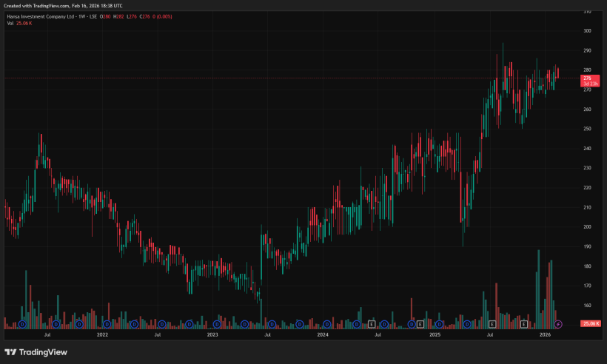This screenshot has height=364, width=607.
Task: Click the dividend marker at the 2022 label
Action: tap(107, 324)
